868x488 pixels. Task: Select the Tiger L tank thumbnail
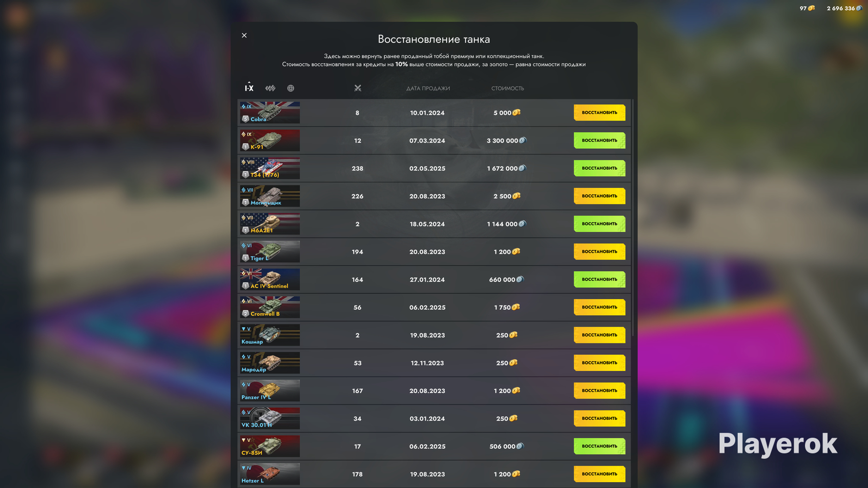(269, 252)
